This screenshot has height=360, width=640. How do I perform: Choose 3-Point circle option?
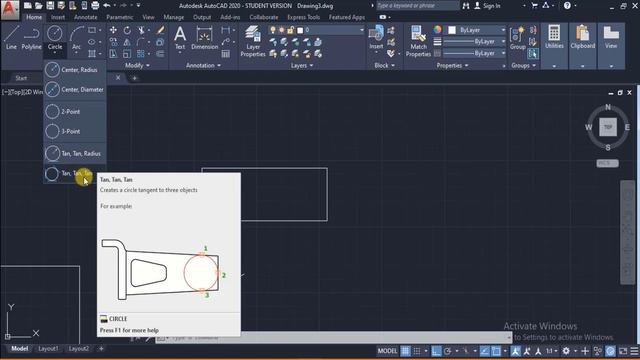pyautogui.click(x=75, y=131)
